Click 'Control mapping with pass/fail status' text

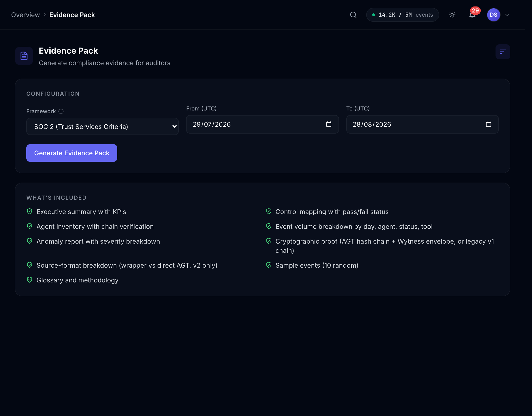[332, 212]
